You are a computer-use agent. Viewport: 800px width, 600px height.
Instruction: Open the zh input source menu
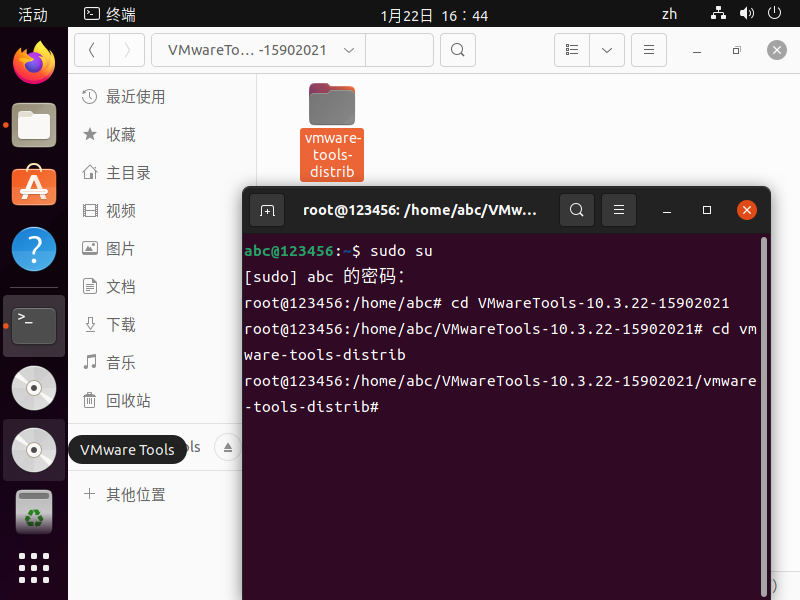(x=669, y=14)
